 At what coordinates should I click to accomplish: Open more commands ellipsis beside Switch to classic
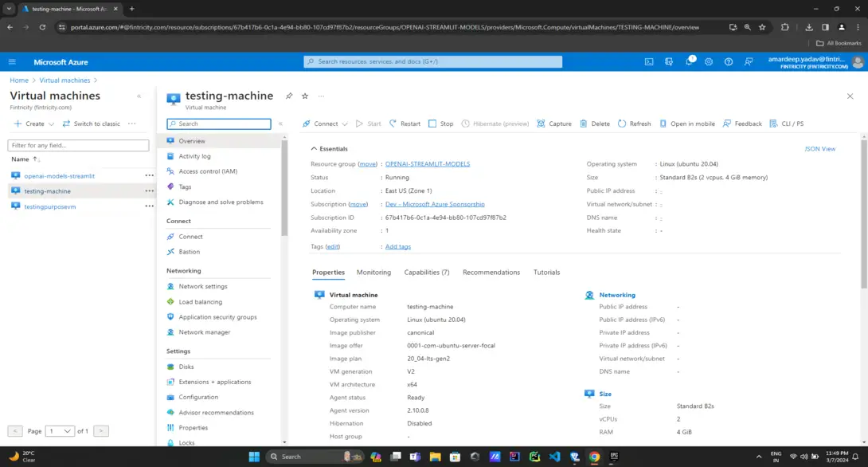[131, 124]
